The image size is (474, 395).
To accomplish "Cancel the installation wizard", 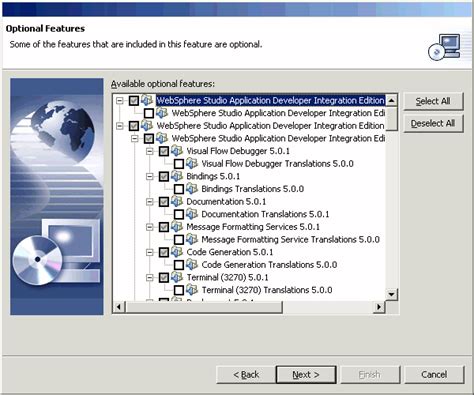I will pos(434,375).
